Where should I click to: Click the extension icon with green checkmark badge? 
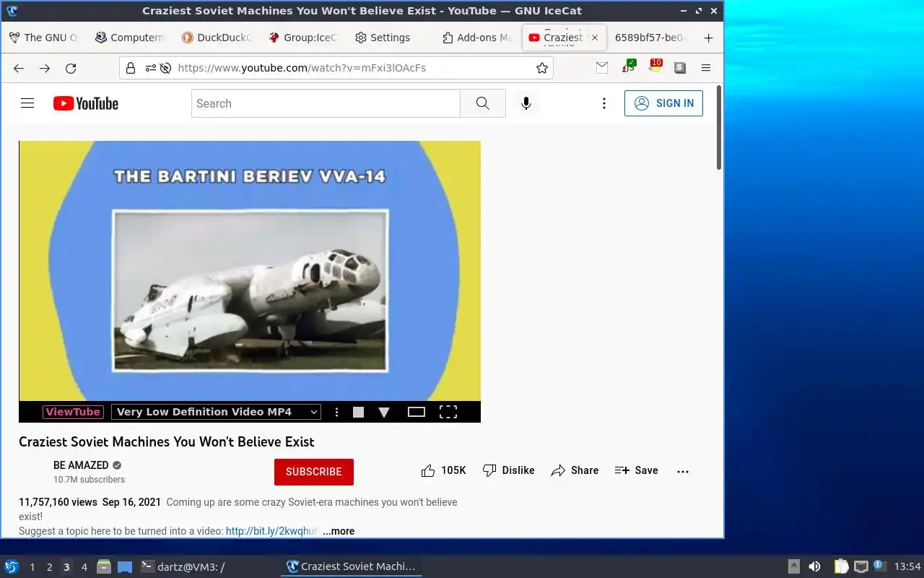pos(629,66)
